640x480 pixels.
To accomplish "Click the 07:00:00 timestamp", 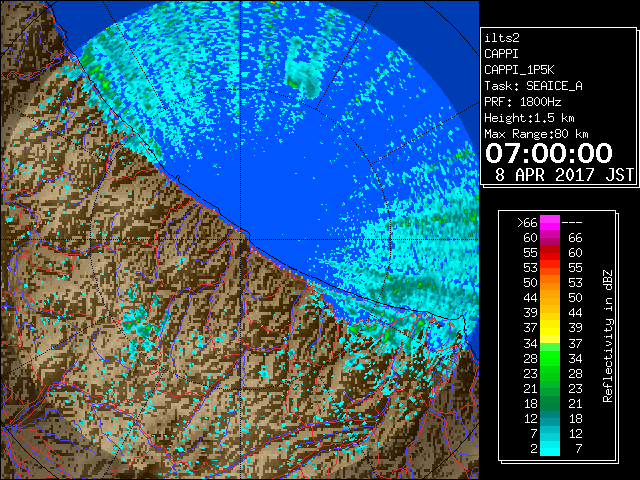I will click(x=549, y=153).
